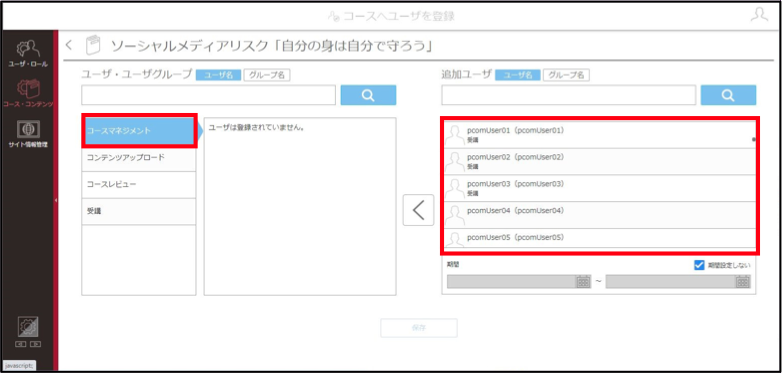Open the end date calendar icon

click(x=743, y=282)
